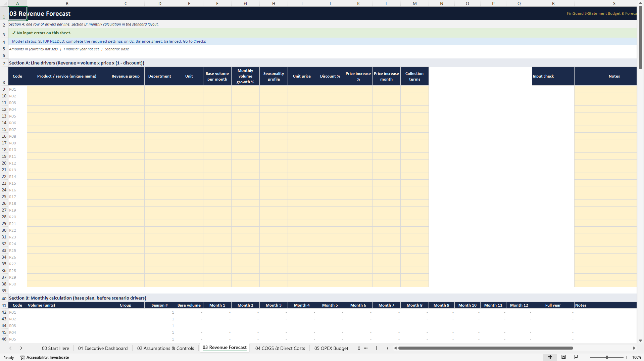Click Department input for R03

point(160,103)
